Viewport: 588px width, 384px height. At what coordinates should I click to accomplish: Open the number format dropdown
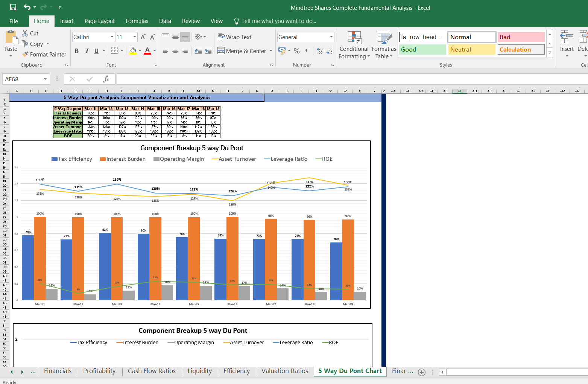[331, 37]
